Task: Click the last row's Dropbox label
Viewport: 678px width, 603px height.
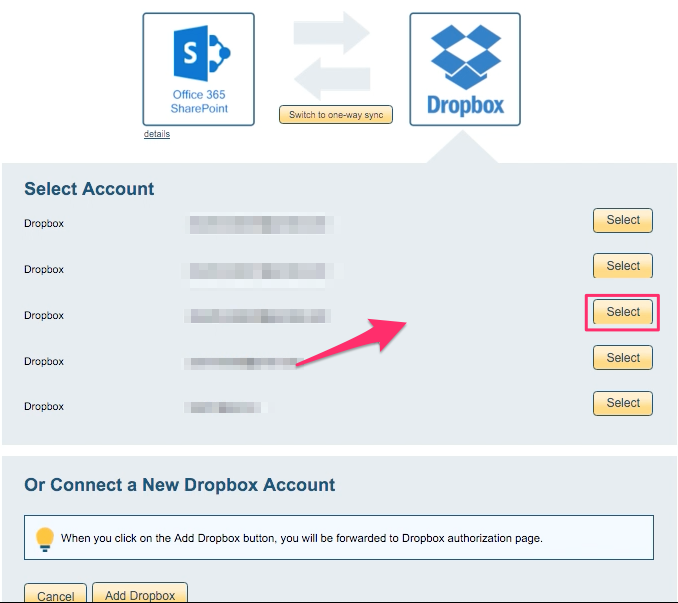Action: coord(44,407)
